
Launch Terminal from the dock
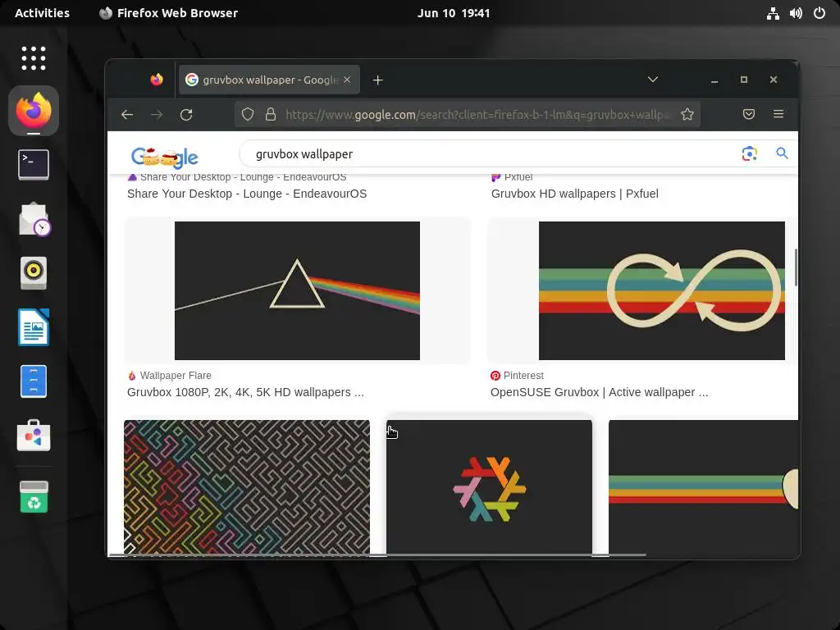click(33, 164)
